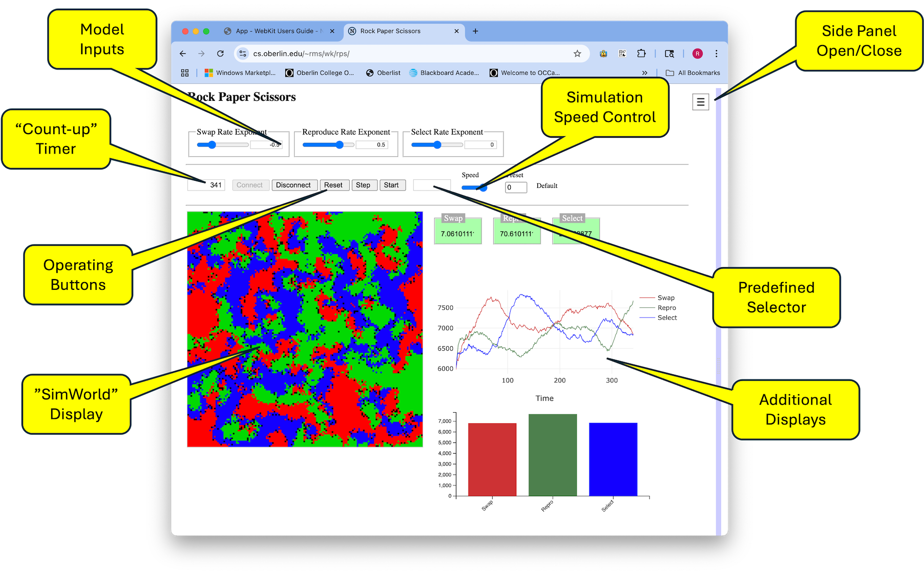Click the Preset number input field
Viewport: 924px width, 575px height.
(x=516, y=187)
